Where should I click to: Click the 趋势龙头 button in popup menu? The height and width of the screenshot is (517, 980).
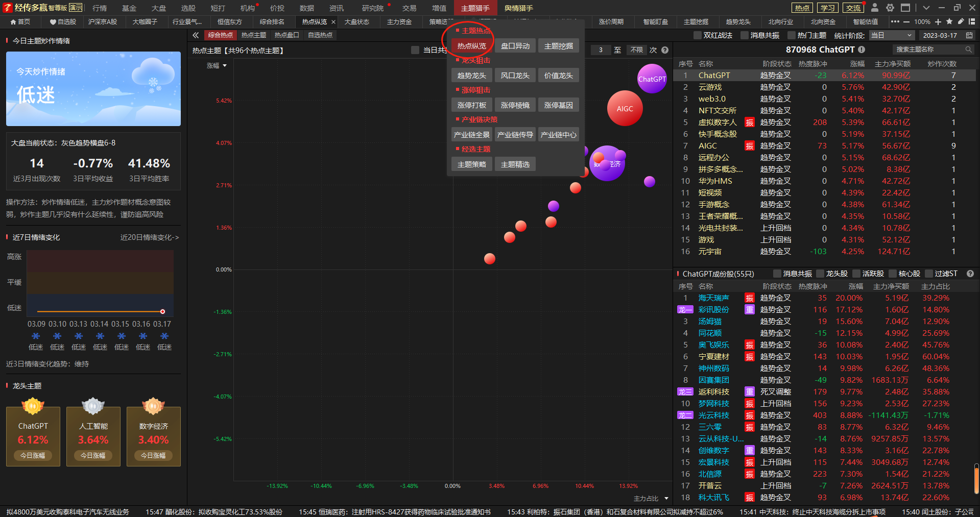point(471,76)
